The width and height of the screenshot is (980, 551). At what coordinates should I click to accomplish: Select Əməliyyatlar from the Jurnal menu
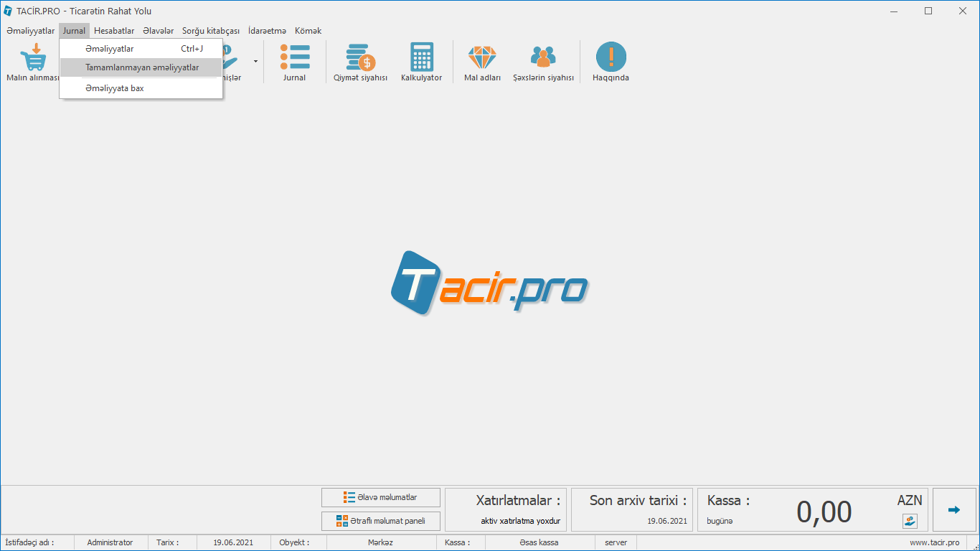click(109, 49)
